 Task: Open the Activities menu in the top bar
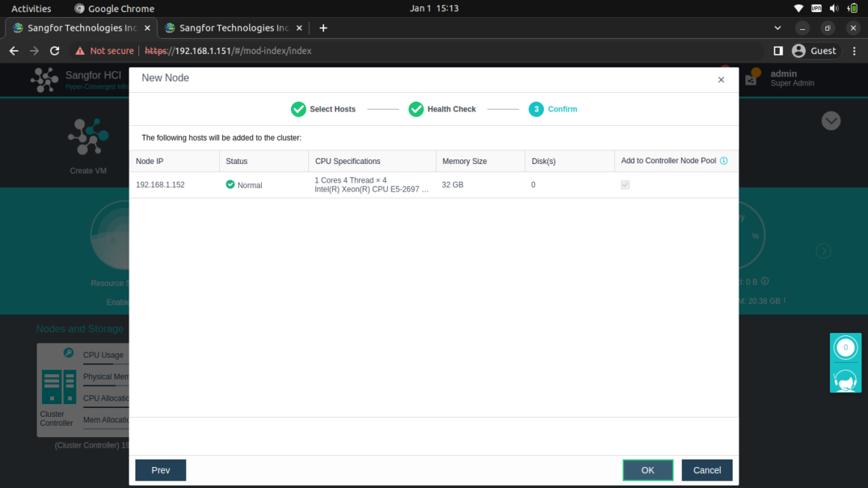(31, 8)
